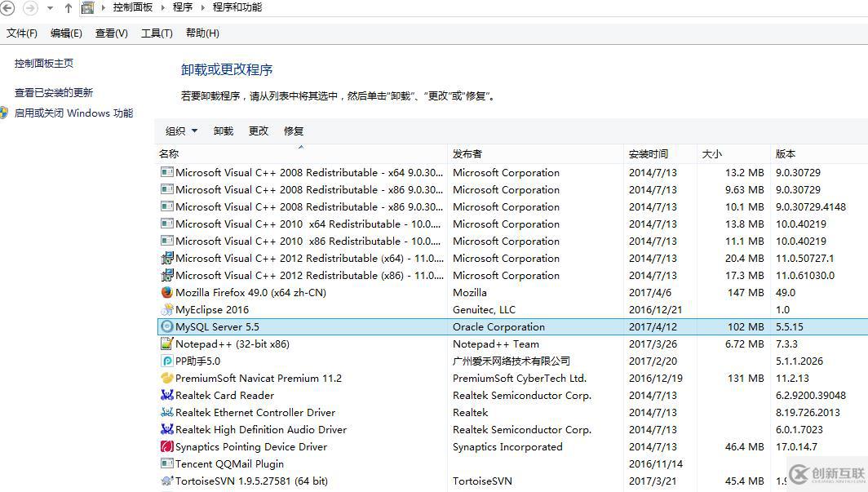Open the 文件(F) menu
Image resolution: width=868 pixels, height=492 pixels.
[x=22, y=33]
